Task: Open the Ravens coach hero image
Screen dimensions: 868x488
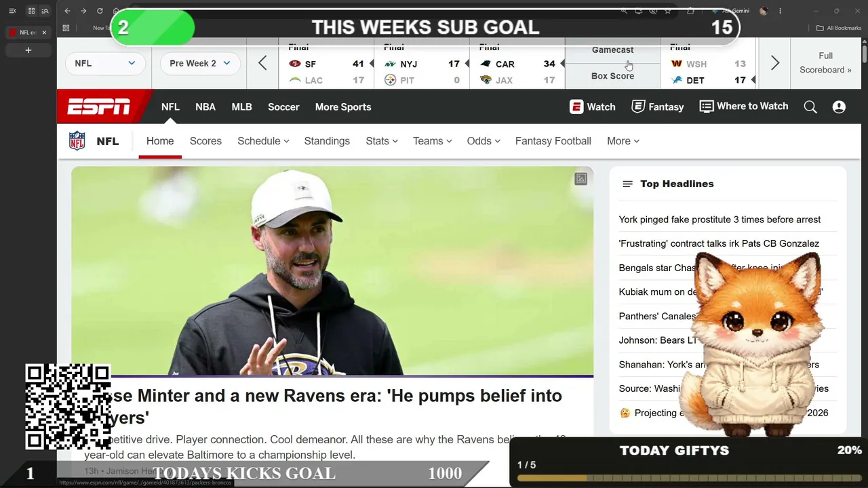Action: pyautogui.click(x=332, y=270)
